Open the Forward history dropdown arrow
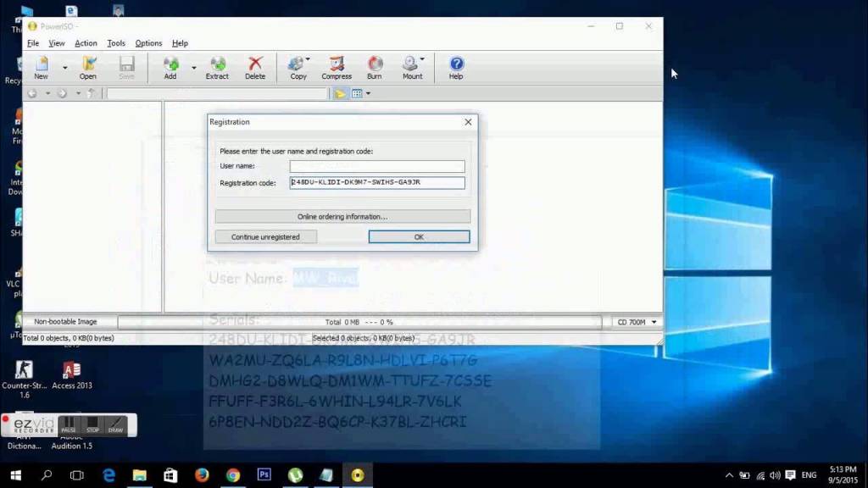 [x=77, y=93]
